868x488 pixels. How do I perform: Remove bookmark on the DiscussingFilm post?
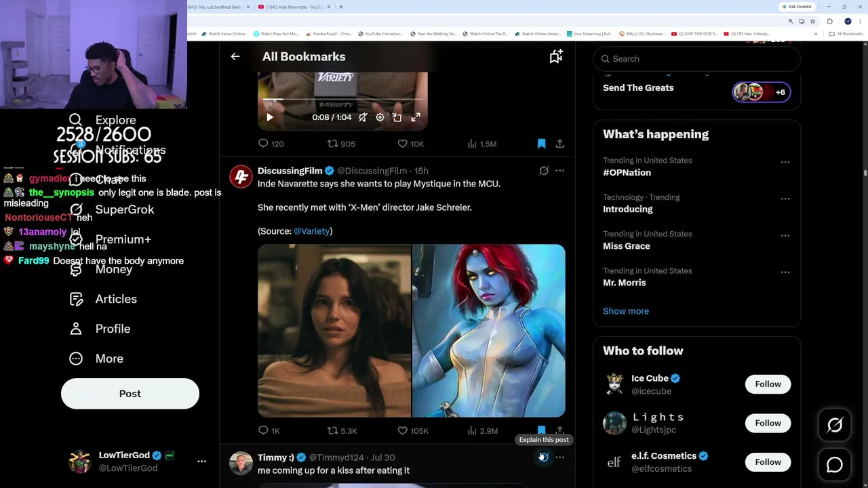[541, 430]
